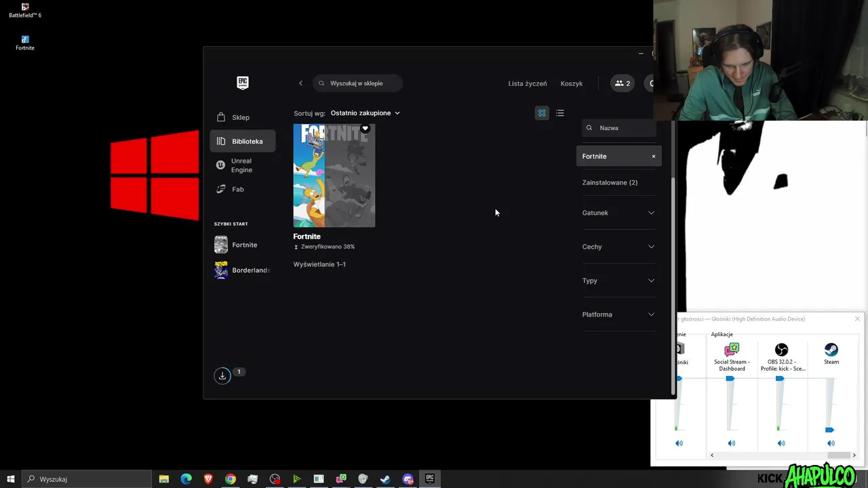Open Epic Games logo home
This screenshot has width=868, height=488.
(x=243, y=83)
